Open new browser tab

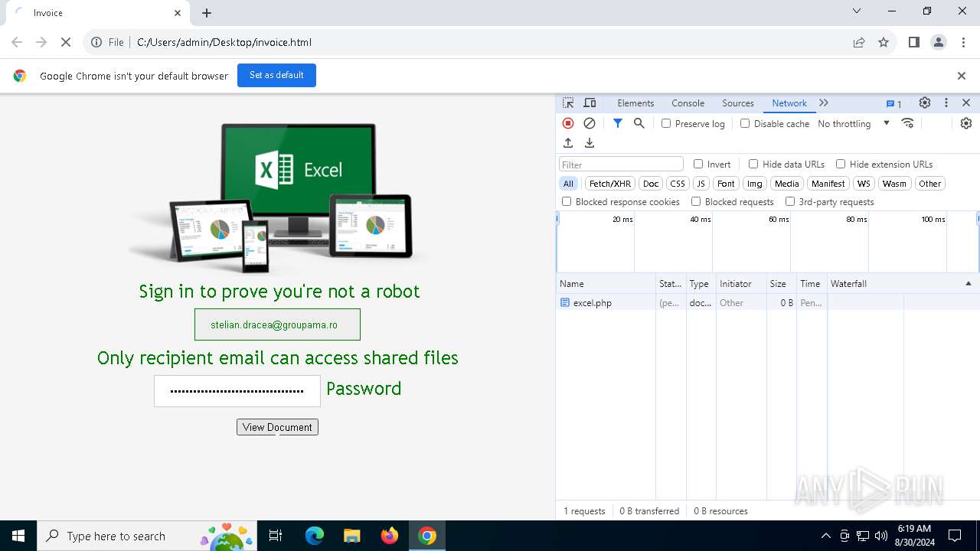[207, 13]
